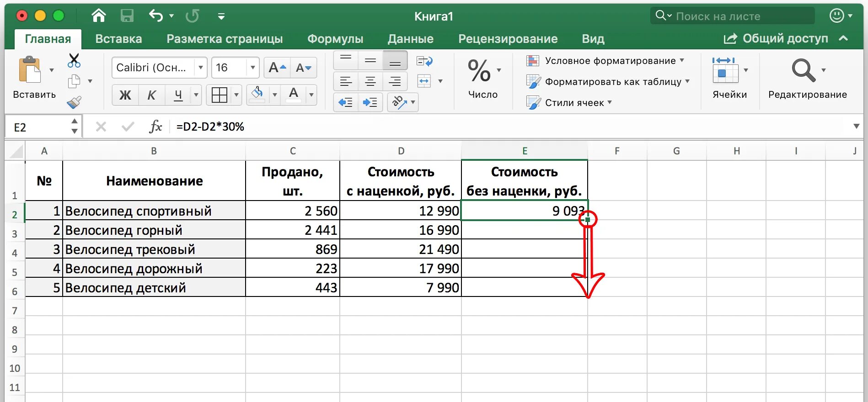The height and width of the screenshot is (402, 868).
Task: Open the Рецензирование tab
Action: tap(508, 39)
